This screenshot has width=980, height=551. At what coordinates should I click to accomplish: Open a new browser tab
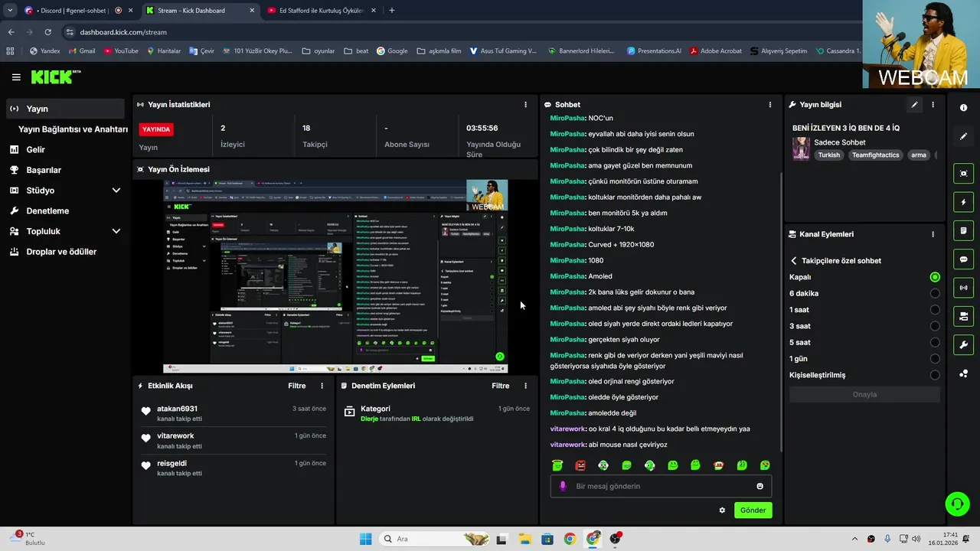tap(392, 11)
